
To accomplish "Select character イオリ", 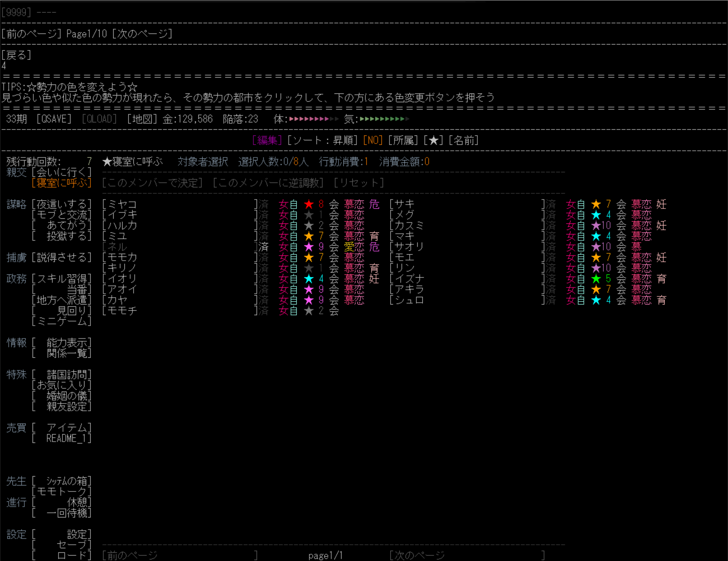I will pyautogui.click(x=180, y=279).
